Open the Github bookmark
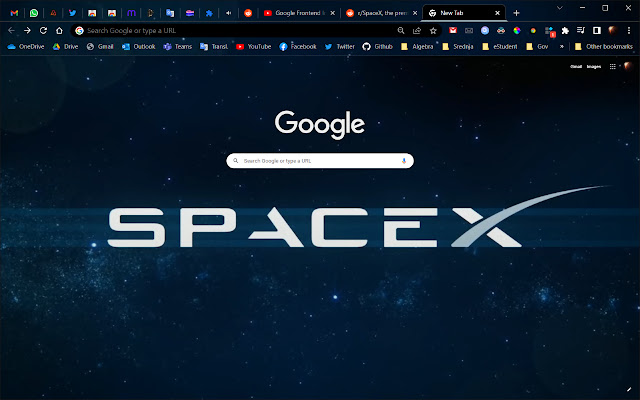Screen dimensions: 640x400 tap(378, 47)
